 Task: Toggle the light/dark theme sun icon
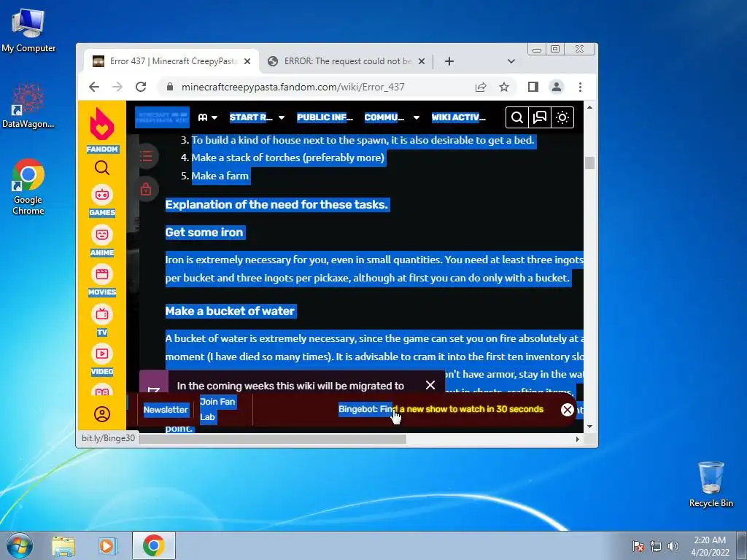562,117
